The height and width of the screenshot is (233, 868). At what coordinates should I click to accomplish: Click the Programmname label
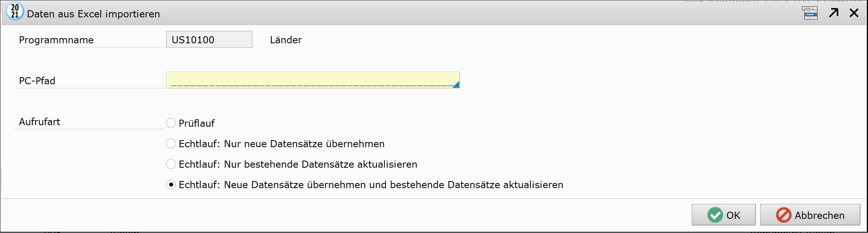point(56,40)
